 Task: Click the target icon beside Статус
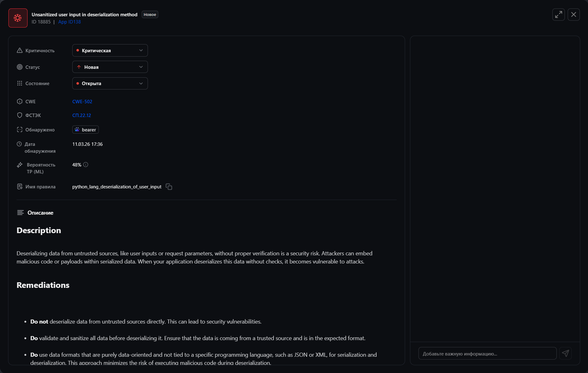20,67
